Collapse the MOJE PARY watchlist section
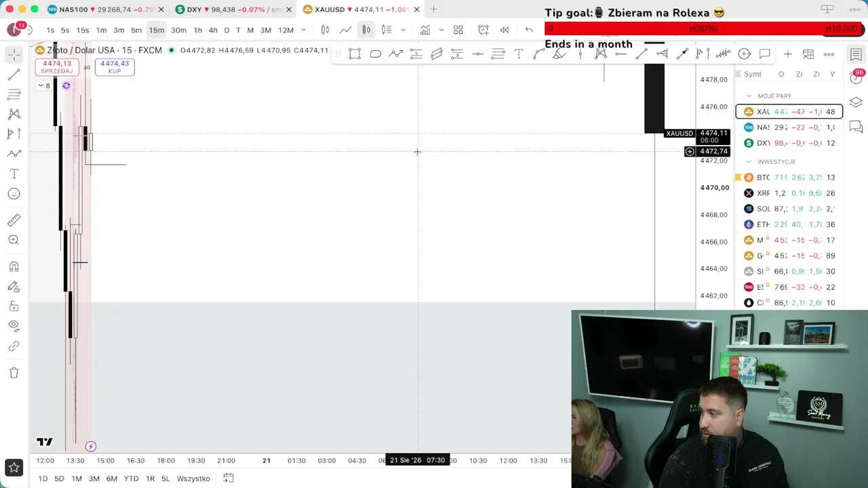 pos(749,96)
